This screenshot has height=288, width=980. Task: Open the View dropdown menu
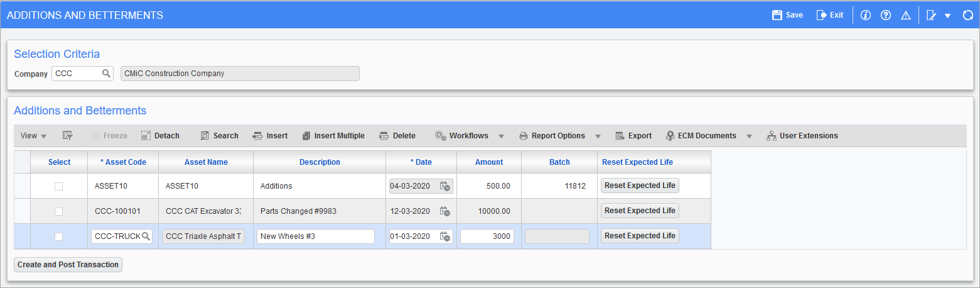coord(33,136)
